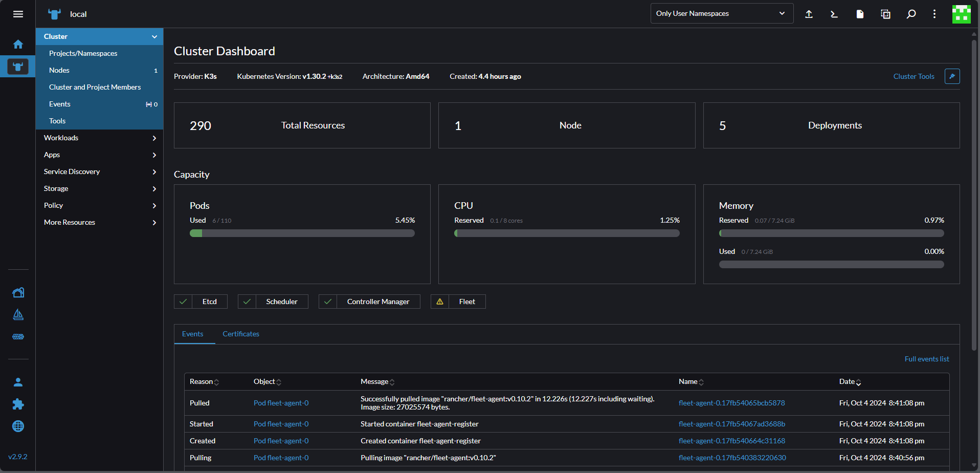Sort events by Reason column
Viewport: 980px width, 473px height.
[x=204, y=382]
